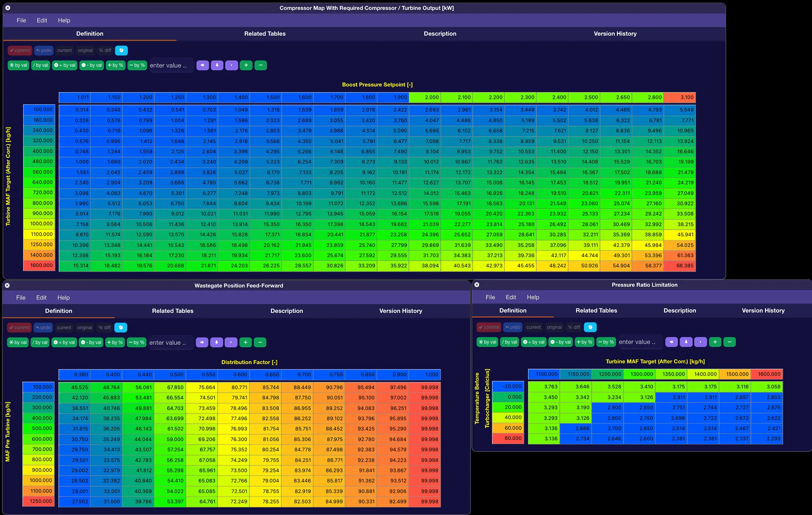This screenshot has width=812, height=515.
Task: Click green plus button in Wastegate Position window
Action: [x=246, y=343]
